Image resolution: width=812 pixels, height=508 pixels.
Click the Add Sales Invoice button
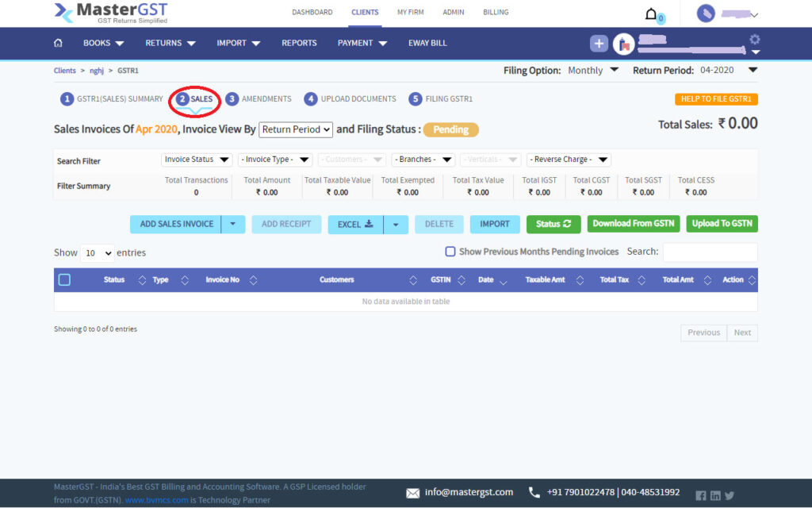point(176,224)
